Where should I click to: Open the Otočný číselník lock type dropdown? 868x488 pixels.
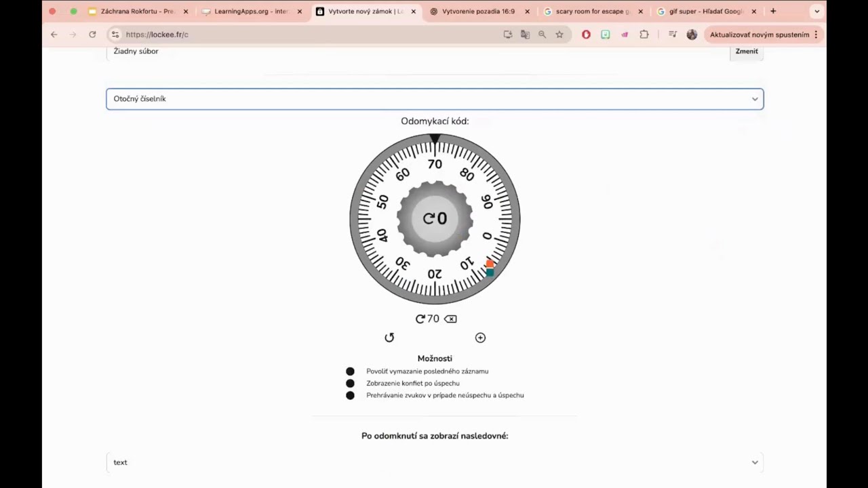coord(435,99)
